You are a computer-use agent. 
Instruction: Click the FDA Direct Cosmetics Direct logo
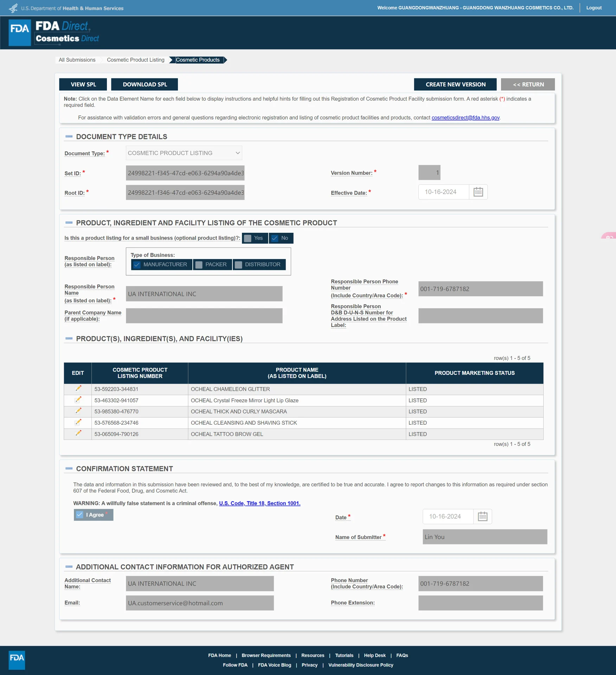point(67,32)
